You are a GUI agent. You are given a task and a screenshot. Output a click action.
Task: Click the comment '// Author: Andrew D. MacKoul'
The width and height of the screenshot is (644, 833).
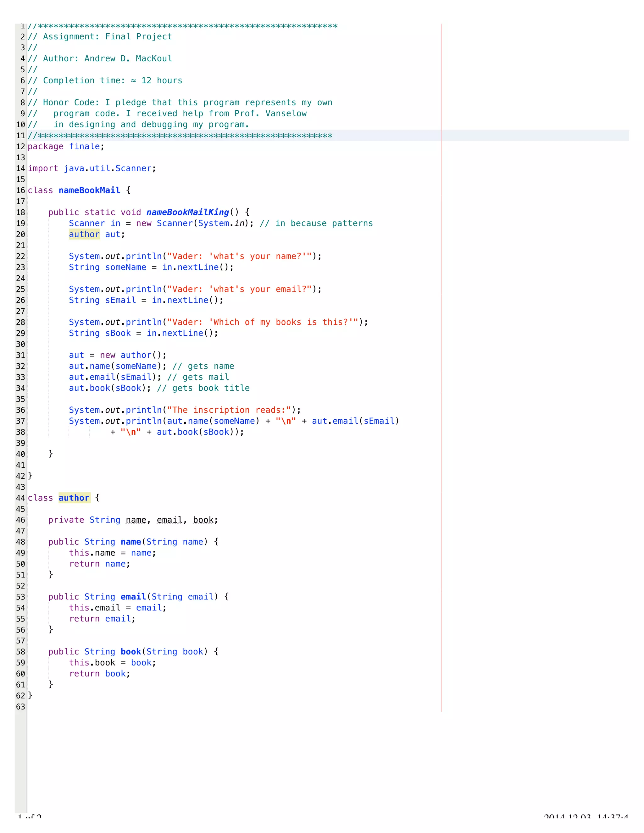click(x=100, y=58)
